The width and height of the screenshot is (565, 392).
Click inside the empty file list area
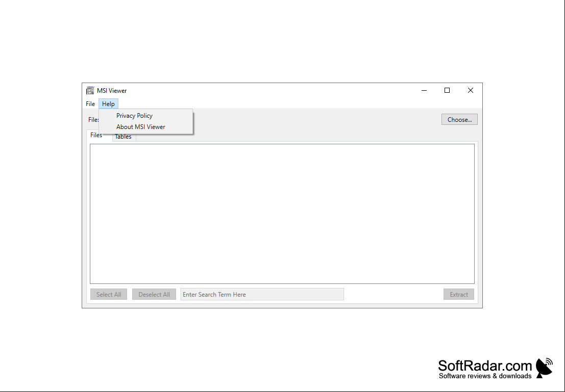point(282,214)
